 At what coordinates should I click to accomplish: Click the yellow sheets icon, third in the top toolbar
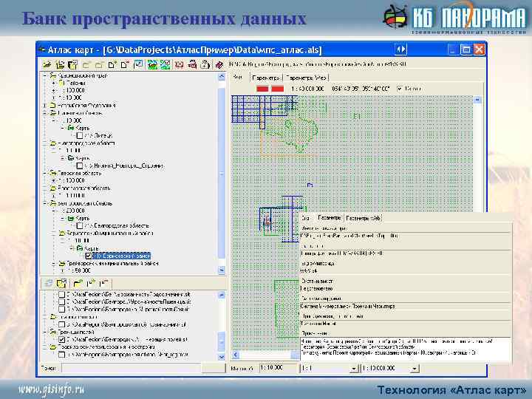[72, 64]
